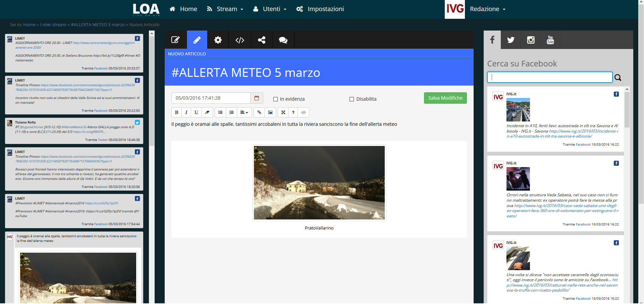Screen dimensions: 644x304
Task: Click the rainbow image in left stream preview
Action: 78,278
